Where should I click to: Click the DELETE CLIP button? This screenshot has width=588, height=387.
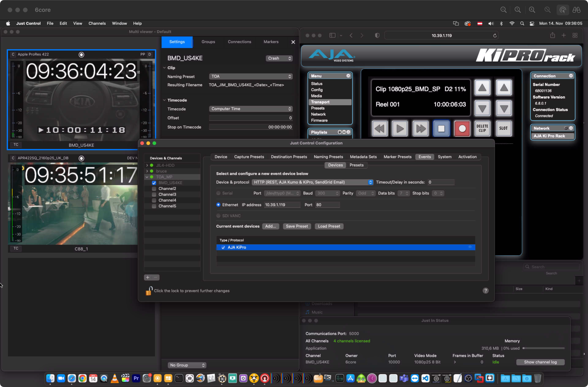[482, 128]
